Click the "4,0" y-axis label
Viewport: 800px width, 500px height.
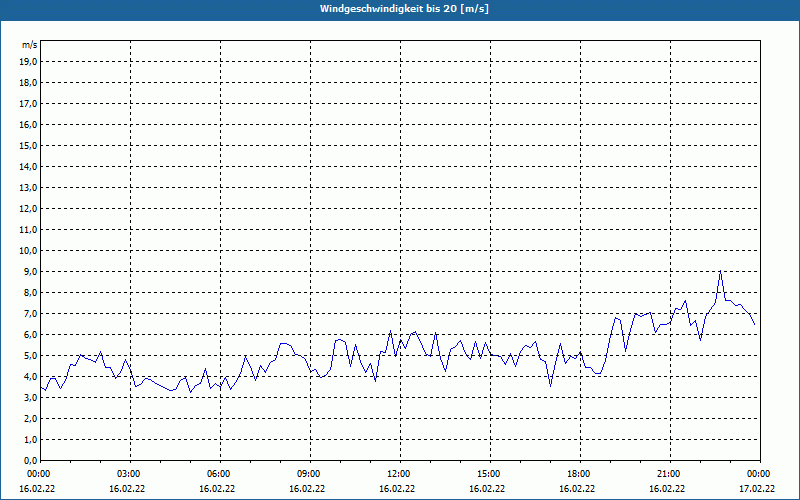(x=31, y=377)
